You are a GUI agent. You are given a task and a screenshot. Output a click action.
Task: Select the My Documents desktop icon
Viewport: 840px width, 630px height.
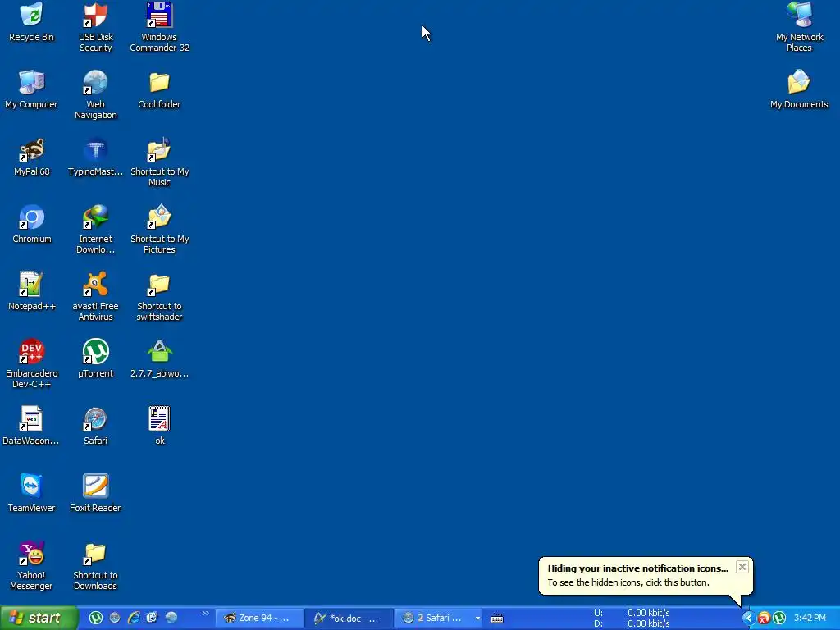pos(799,89)
